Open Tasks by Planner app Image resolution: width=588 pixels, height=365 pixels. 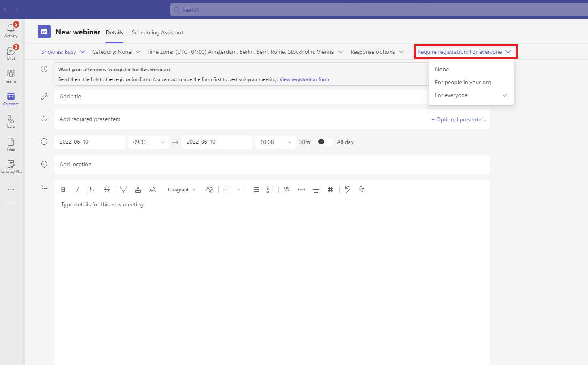click(x=11, y=166)
